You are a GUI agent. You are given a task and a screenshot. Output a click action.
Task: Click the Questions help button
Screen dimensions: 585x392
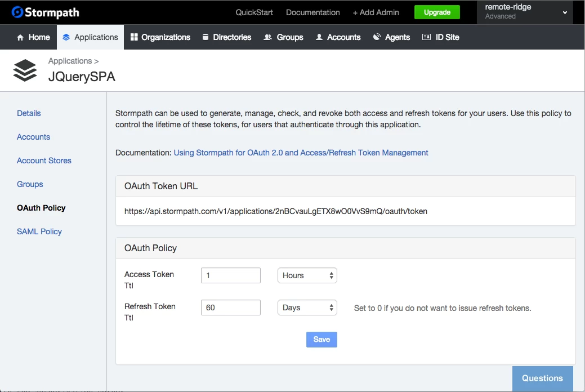coord(542,378)
